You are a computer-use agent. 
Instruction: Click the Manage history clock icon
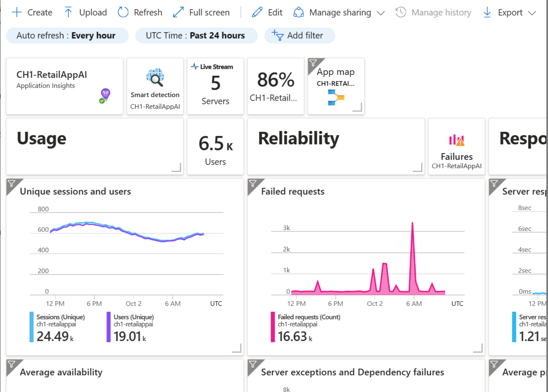(401, 12)
